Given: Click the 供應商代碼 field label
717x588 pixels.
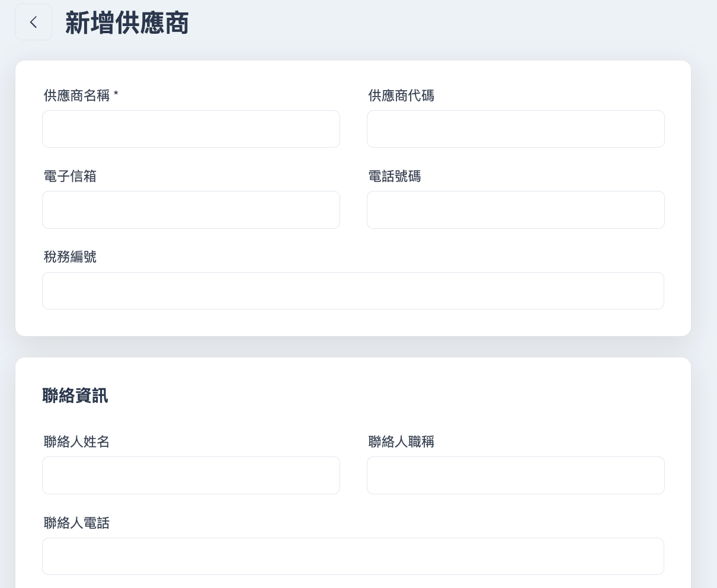Looking at the screenshot, I should point(401,95).
